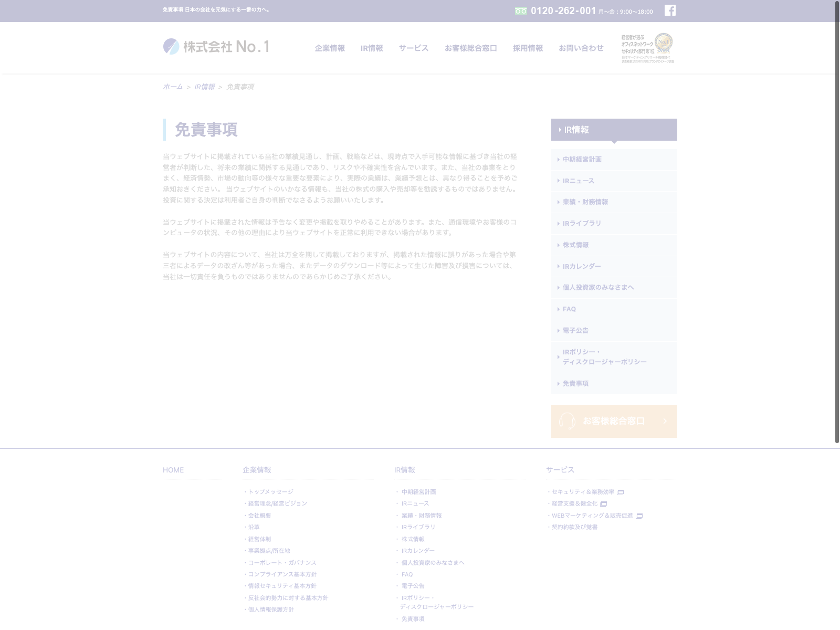Click external-link icon beside 経営支援＆健全化

[x=604, y=504]
